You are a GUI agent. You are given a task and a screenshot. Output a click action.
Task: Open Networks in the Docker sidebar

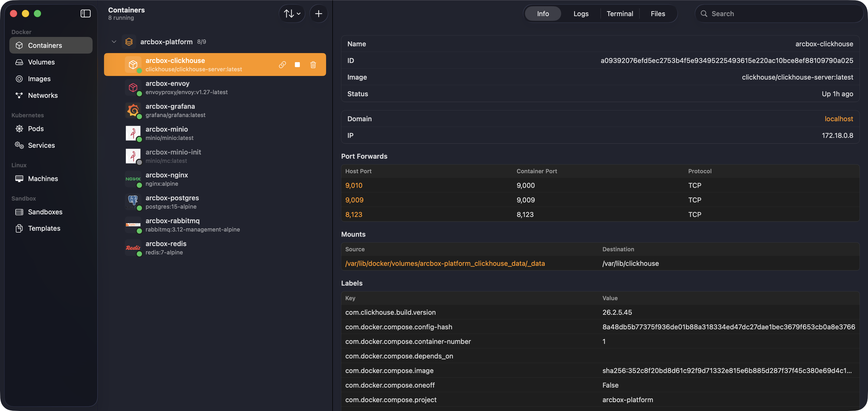click(x=43, y=95)
